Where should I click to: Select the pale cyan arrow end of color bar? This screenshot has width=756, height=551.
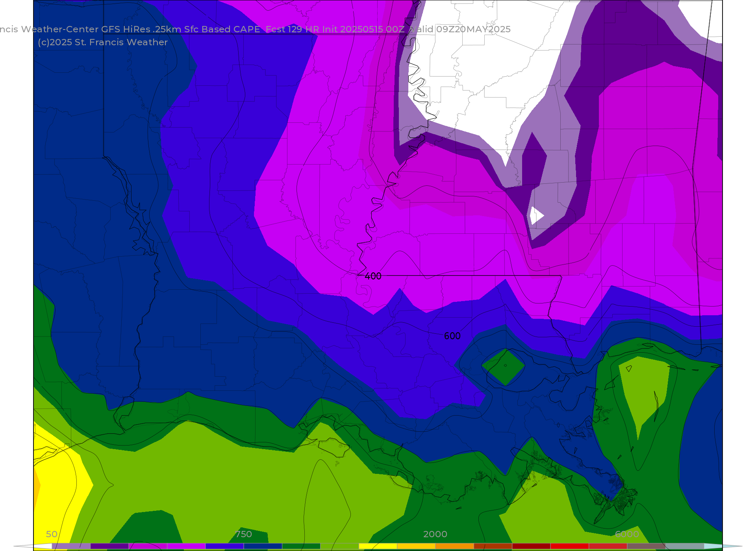pyautogui.click(x=723, y=546)
